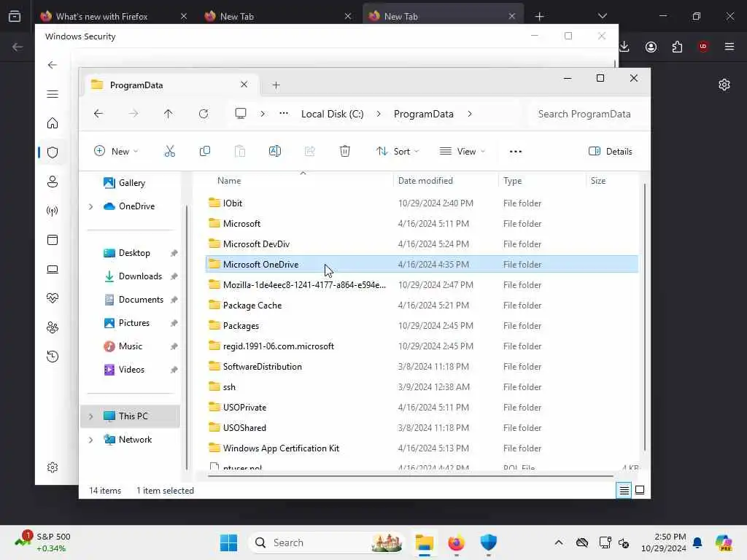
Task: Open Protection history clock icon
Action: pyautogui.click(x=53, y=356)
